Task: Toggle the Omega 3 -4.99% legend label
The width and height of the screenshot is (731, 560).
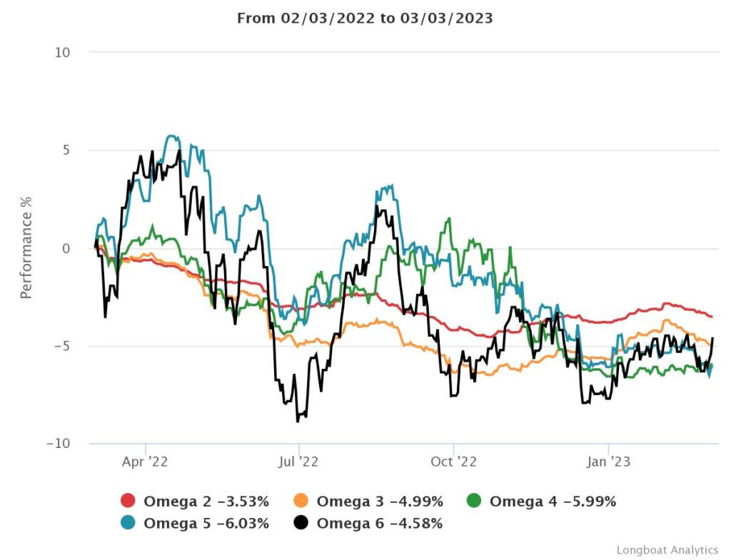Action: (x=380, y=502)
